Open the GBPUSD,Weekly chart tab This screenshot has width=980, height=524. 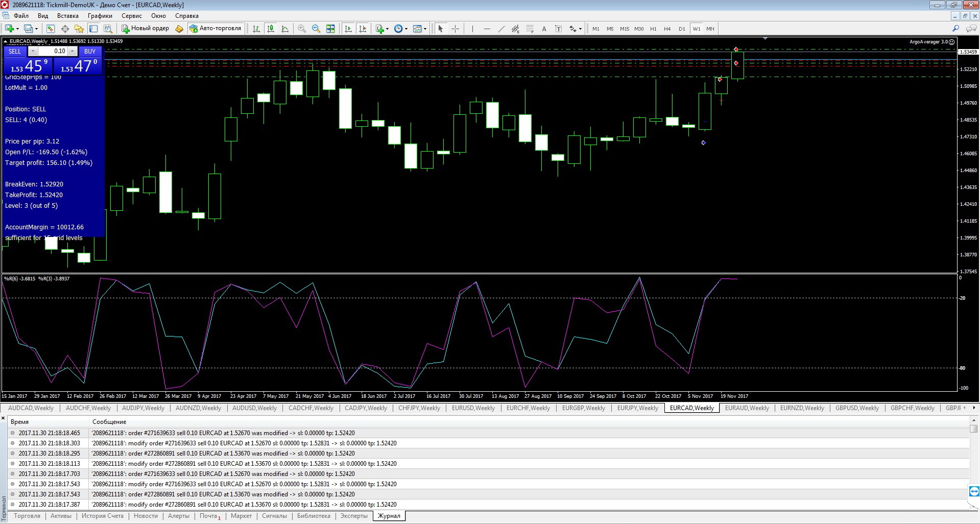pos(857,408)
